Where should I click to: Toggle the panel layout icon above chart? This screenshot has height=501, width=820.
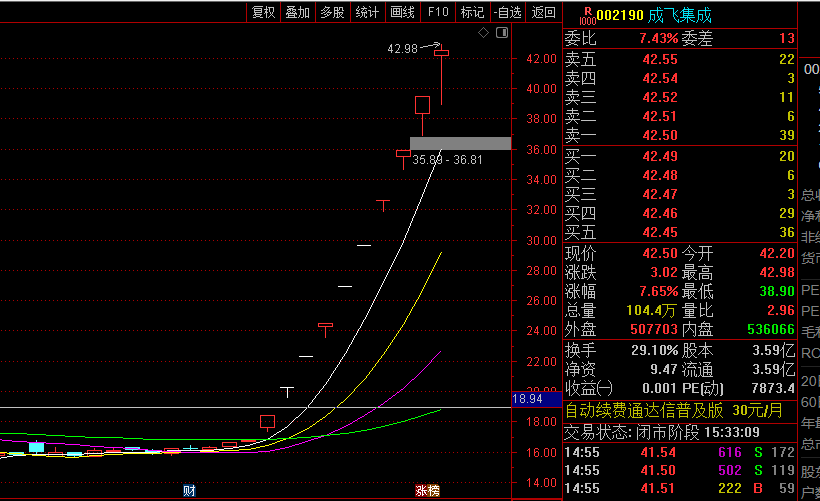[x=502, y=33]
